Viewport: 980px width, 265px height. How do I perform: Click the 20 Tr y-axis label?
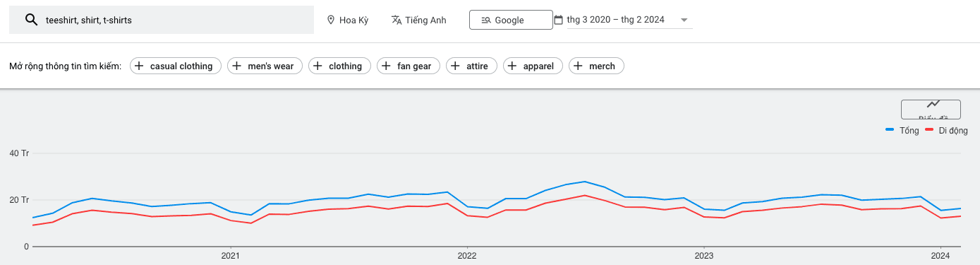pos(18,200)
